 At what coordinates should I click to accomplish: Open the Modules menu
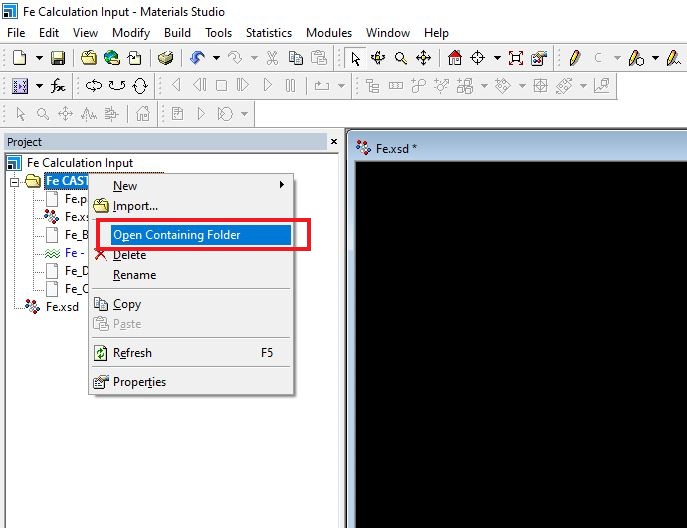328,33
